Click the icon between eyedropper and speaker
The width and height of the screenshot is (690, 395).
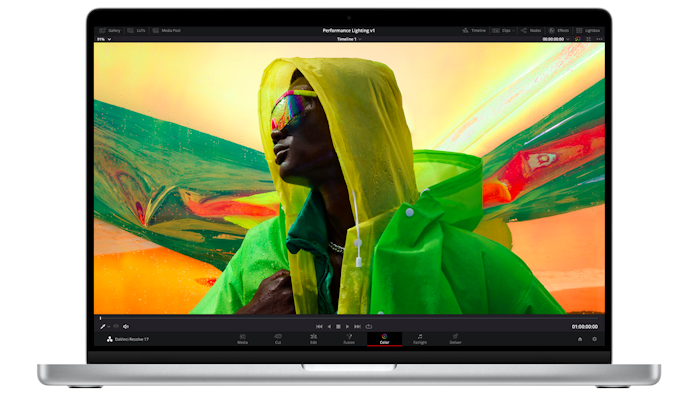pyautogui.click(x=116, y=326)
